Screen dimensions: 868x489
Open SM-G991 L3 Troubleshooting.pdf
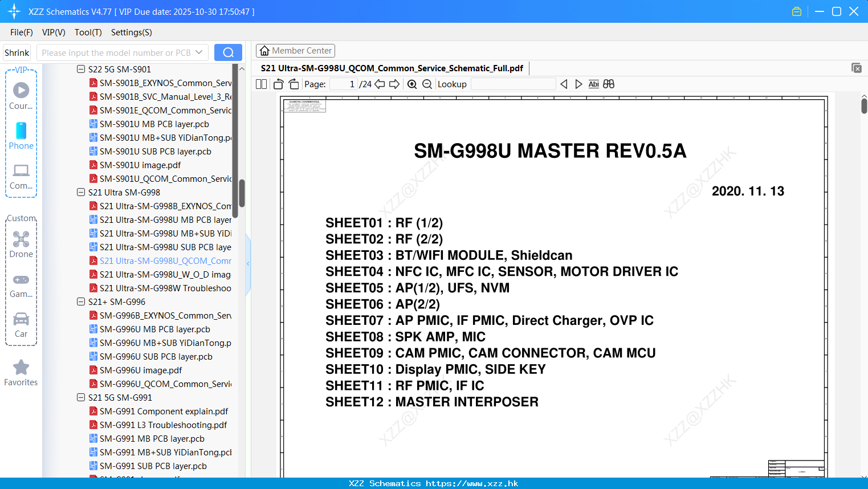click(163, 425)
